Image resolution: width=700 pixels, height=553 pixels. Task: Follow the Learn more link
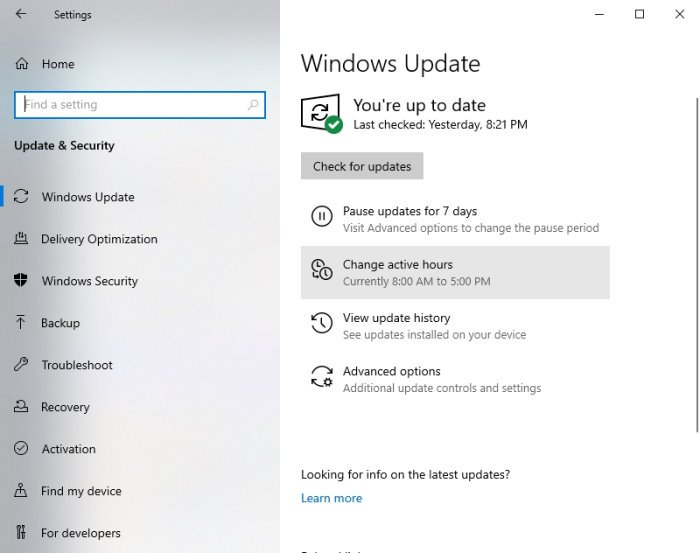[x=331, y=498]
